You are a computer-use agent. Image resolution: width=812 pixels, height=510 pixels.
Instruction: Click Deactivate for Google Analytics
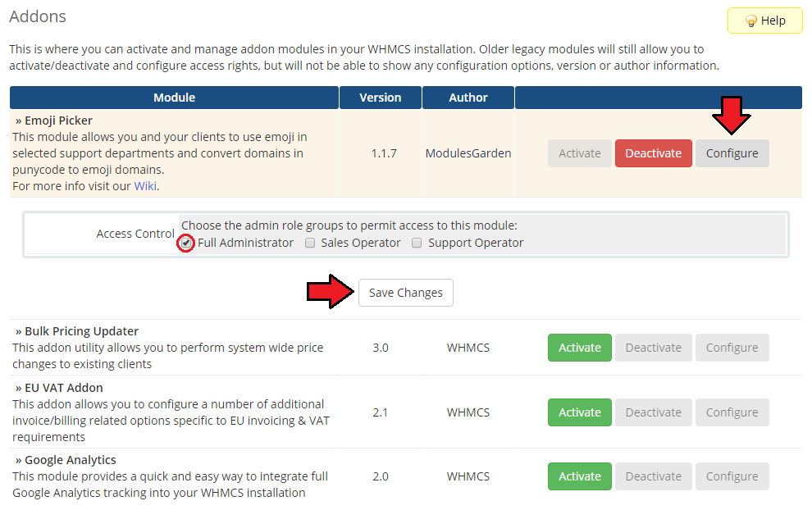653,476
